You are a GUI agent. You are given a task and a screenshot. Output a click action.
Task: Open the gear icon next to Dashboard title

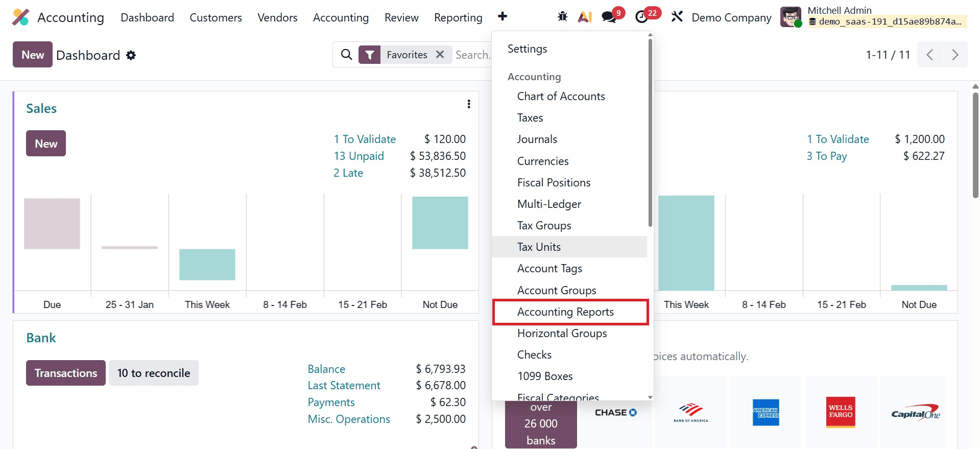tap(131, 55)
